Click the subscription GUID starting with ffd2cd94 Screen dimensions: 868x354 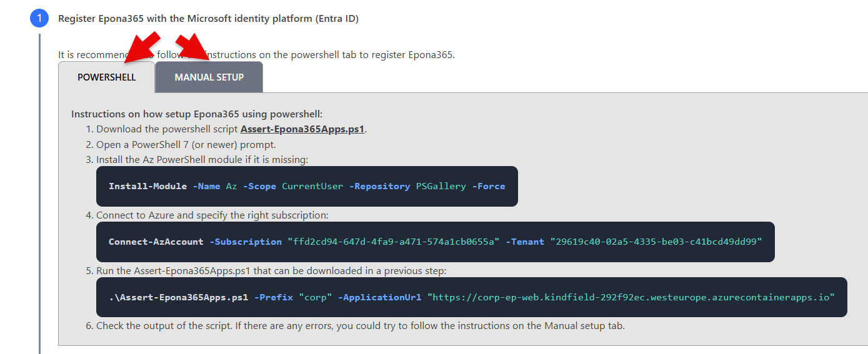point(393,242)
